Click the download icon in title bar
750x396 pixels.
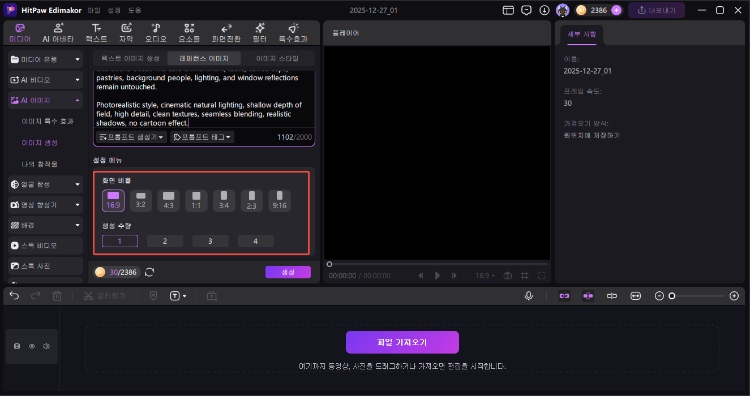pyautogui.click(x=544, y=10)
